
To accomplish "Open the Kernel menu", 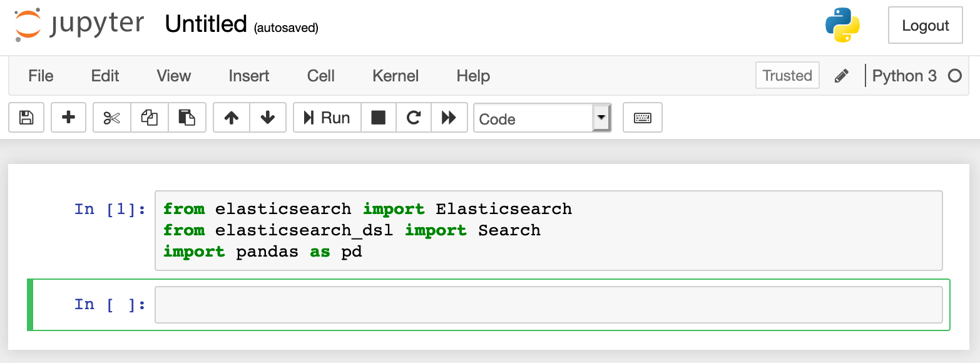I will click(x=395, y=76).
